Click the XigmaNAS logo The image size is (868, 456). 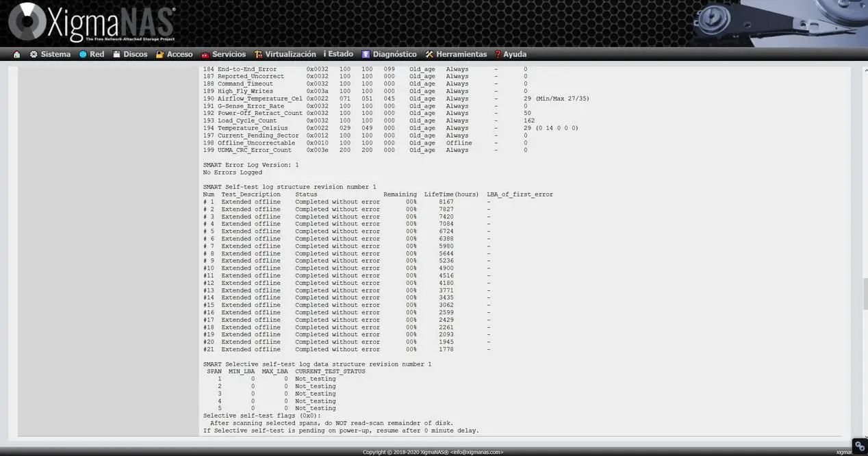pos(92,23)
